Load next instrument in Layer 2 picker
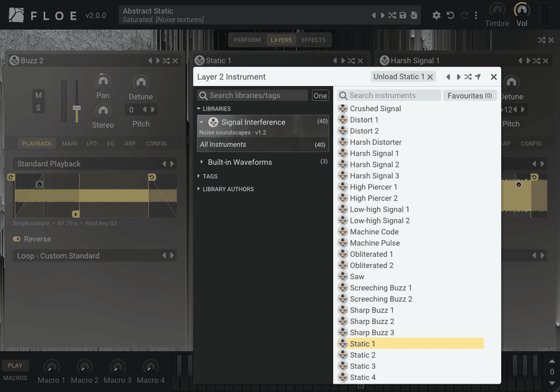The image size is (560, 392). (x=458, y=77)
